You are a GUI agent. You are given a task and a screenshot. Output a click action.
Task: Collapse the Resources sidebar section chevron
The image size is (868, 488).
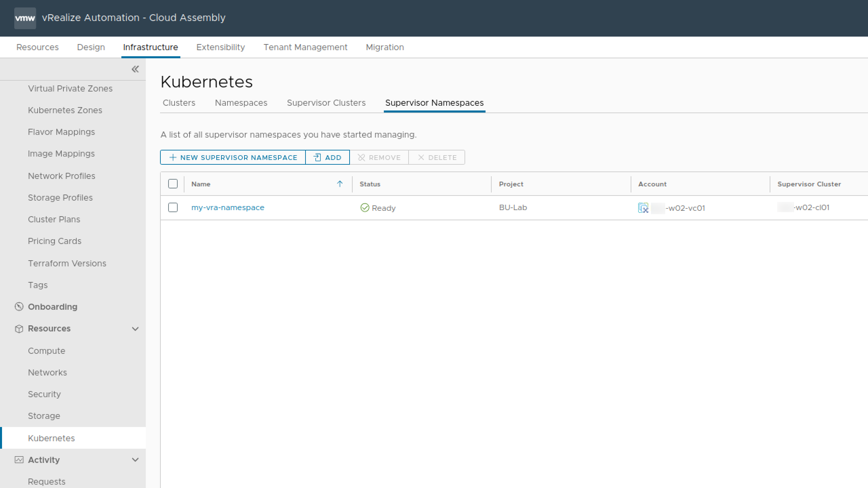click(135, 329)
